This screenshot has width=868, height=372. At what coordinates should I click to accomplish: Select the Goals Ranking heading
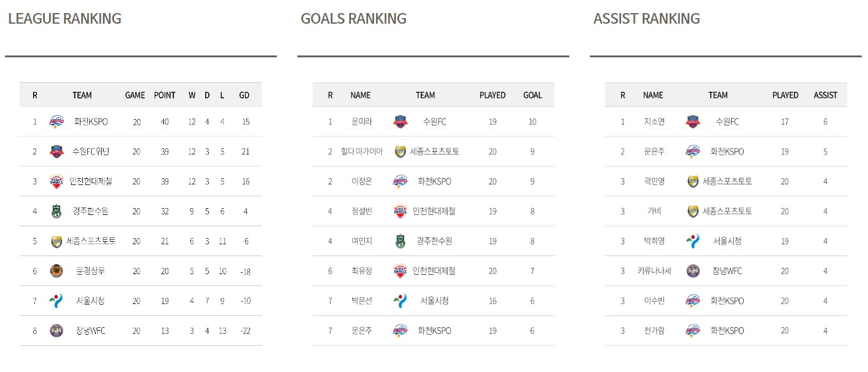[x=354, y=19]
